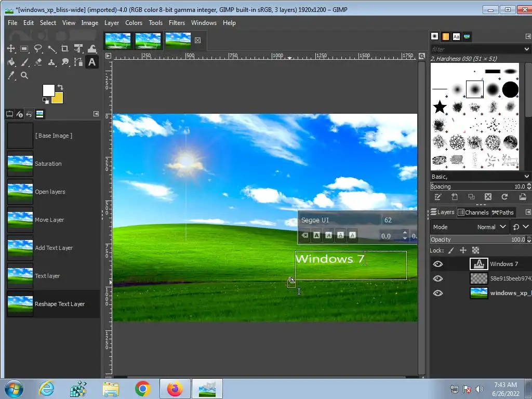Select the Rectangle Select tool
The height and width of the screenshot is (399, 532).
coord(24,49)
